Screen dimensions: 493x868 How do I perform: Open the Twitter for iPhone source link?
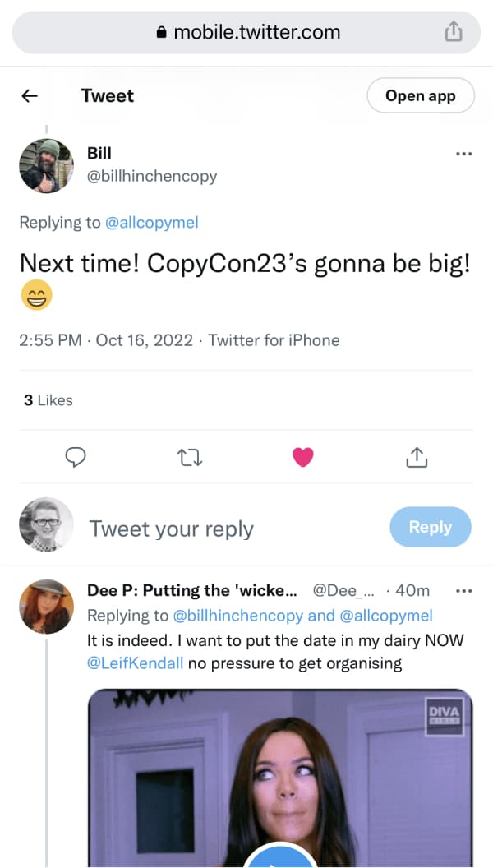pos(274,340)
